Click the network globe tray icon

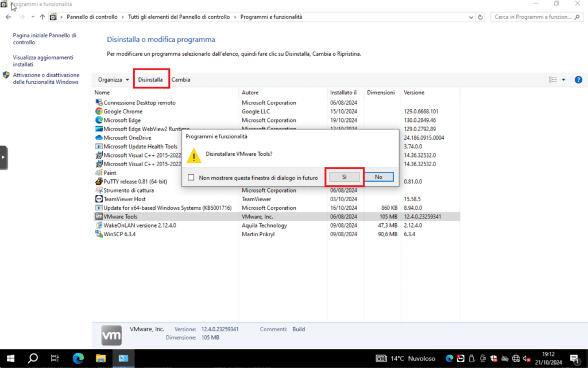point(516,359)
